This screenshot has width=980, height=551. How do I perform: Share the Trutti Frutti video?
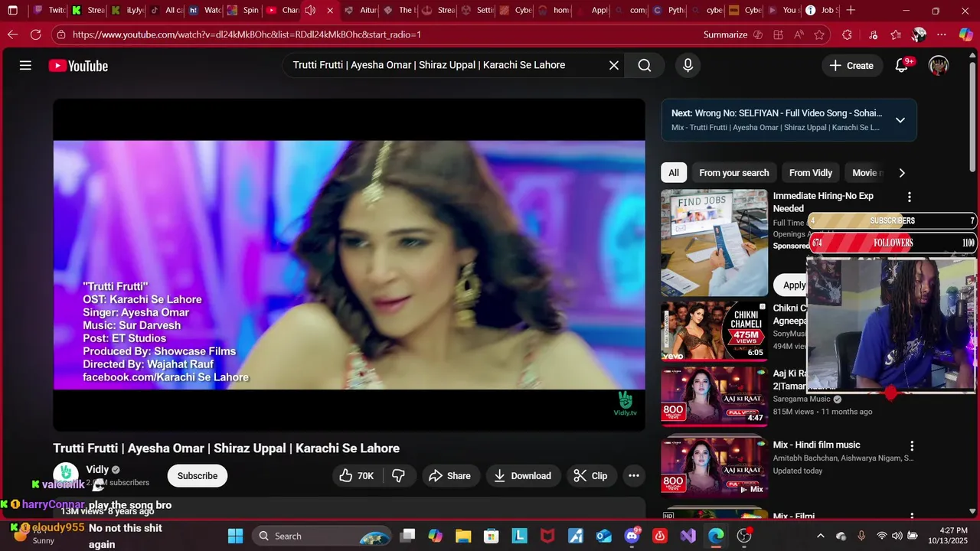[450, 476]
